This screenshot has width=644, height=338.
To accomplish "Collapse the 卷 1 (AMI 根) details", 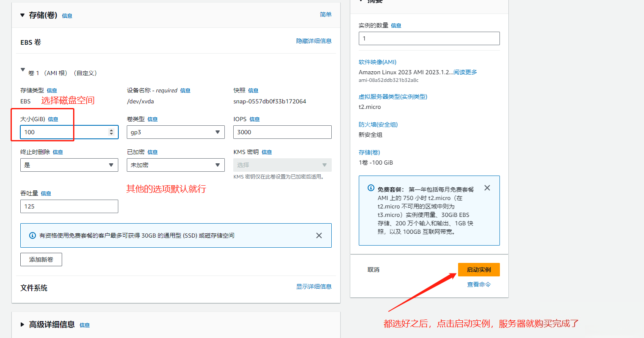I will 22,70.
